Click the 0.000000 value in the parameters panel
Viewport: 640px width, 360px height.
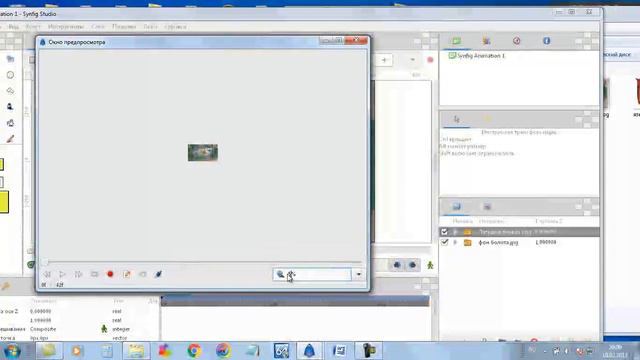pos(40,311)
